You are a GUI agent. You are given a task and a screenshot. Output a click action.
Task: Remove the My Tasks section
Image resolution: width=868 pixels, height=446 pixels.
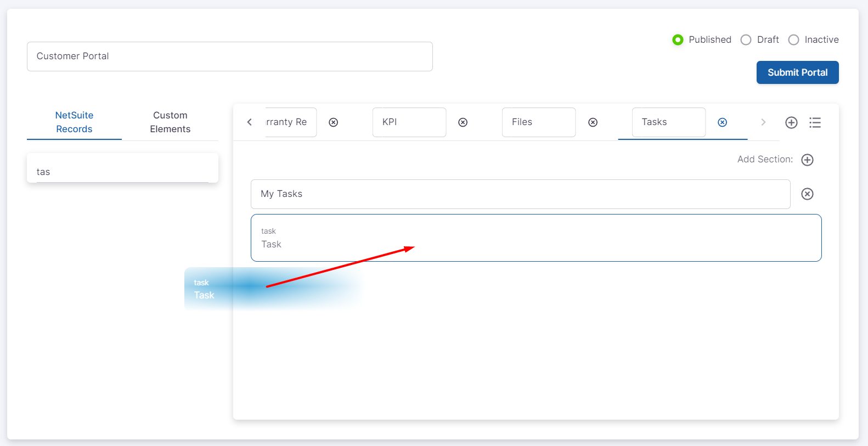[807, 194]
